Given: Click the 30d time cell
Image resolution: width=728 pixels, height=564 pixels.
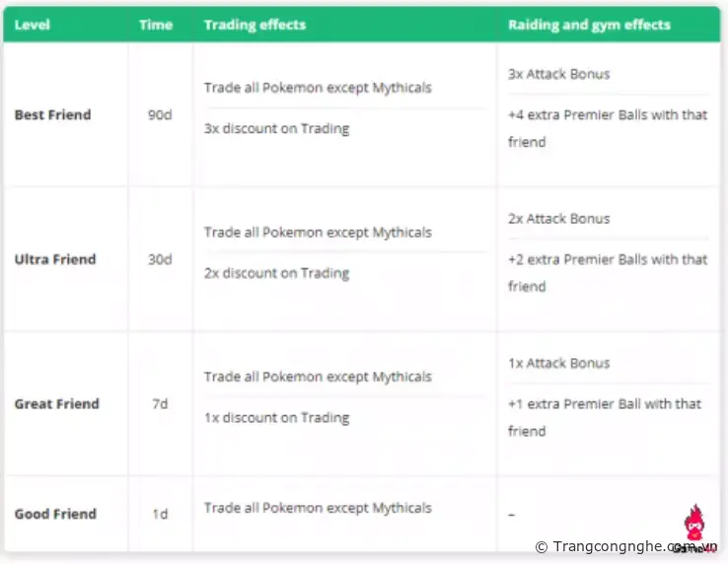Looking at the screenshot, I should (160, 259).
